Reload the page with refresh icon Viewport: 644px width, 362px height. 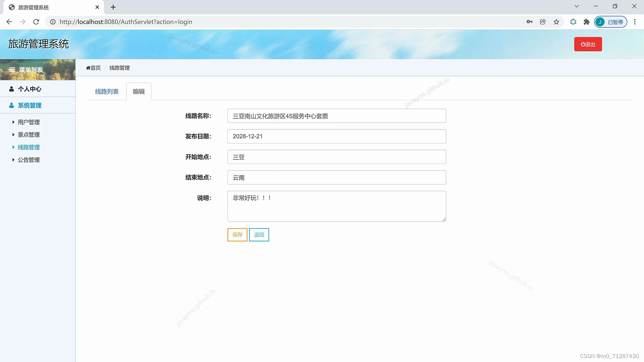tap(36, 22)
